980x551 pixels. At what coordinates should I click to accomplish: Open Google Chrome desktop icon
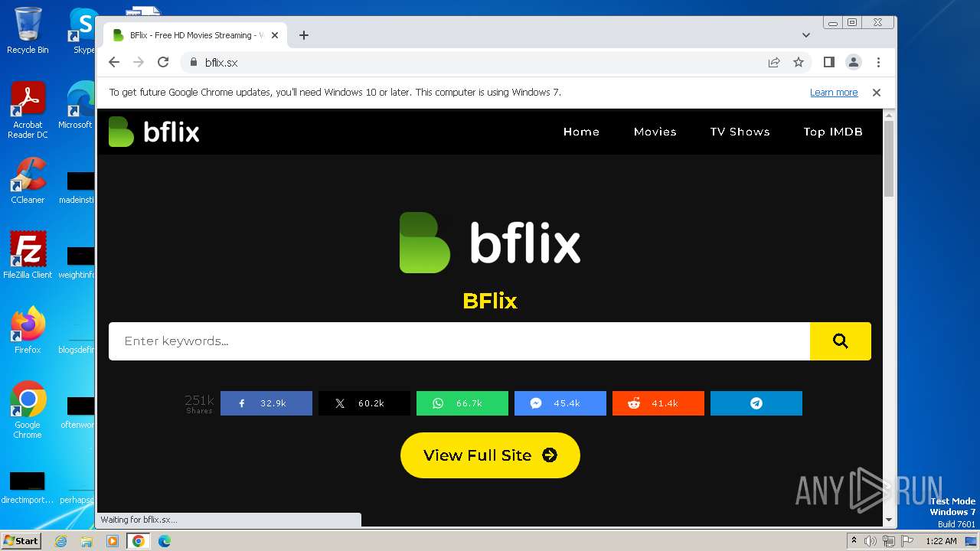28,409
